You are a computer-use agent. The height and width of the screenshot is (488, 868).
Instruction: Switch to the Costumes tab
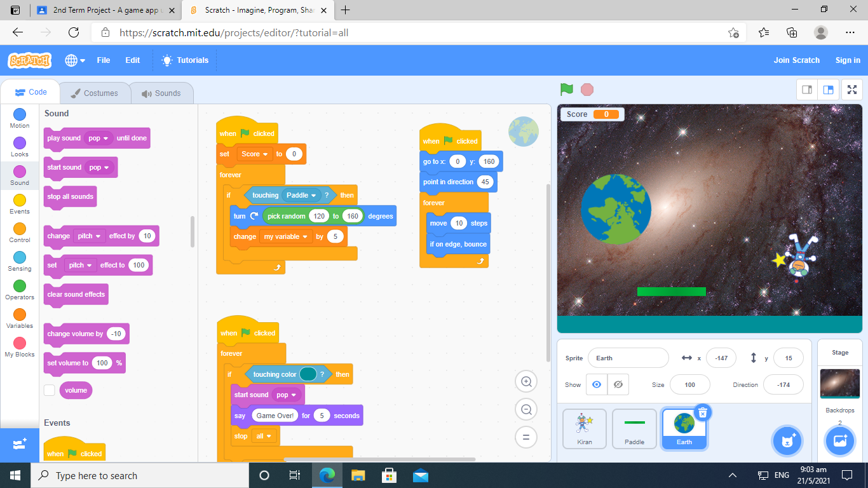pyautogui.click(x=94, y=93)
